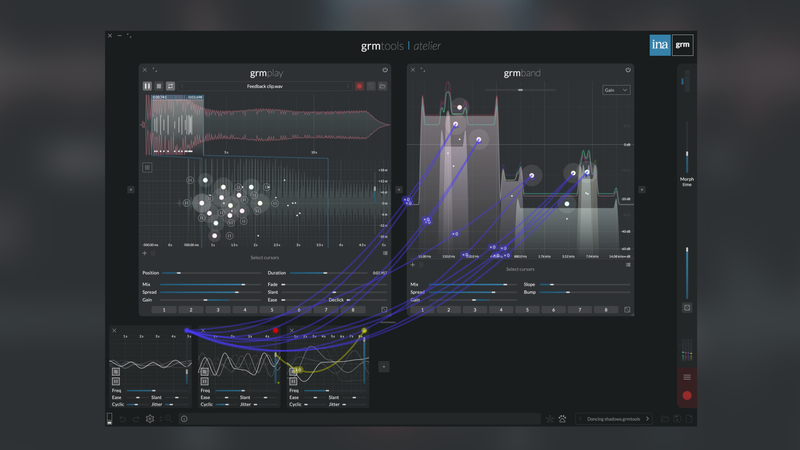Viewport: 800px width, 450px height.
Task: Click the global red record button
Action: tap(687, 395)
